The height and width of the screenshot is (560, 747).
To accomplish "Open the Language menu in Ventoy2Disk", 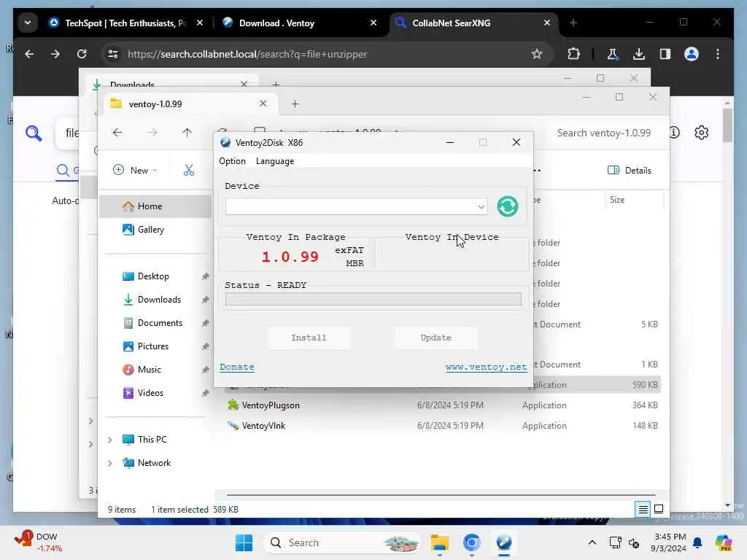I will [275, 161].
